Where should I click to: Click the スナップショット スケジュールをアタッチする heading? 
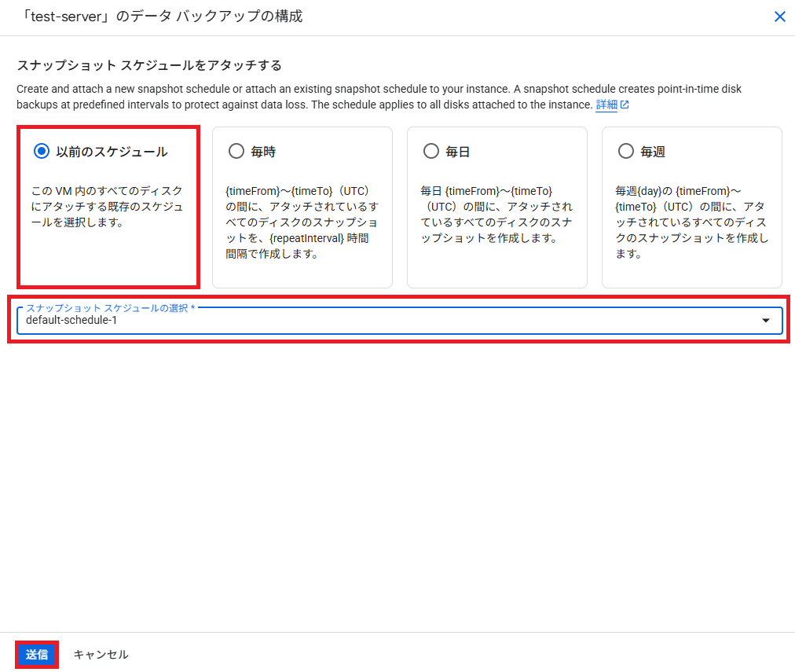pos(149,65)
